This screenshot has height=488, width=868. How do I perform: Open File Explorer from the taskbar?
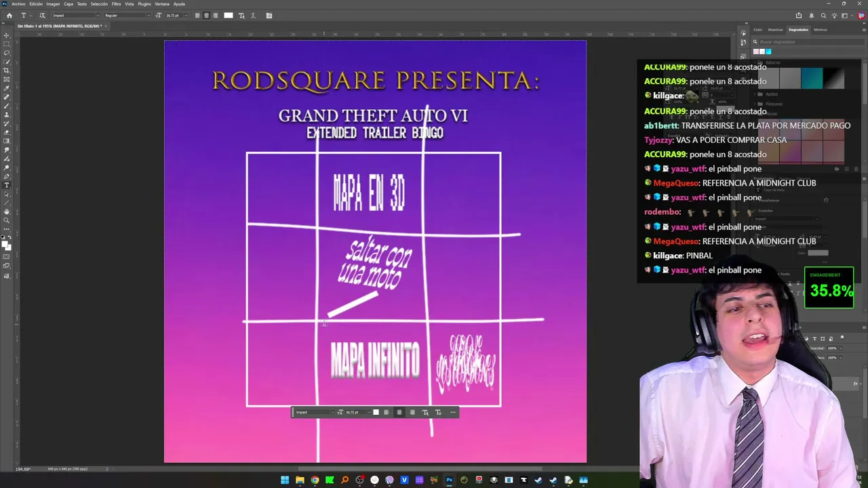pyautogui.click(x=300, y=480)
